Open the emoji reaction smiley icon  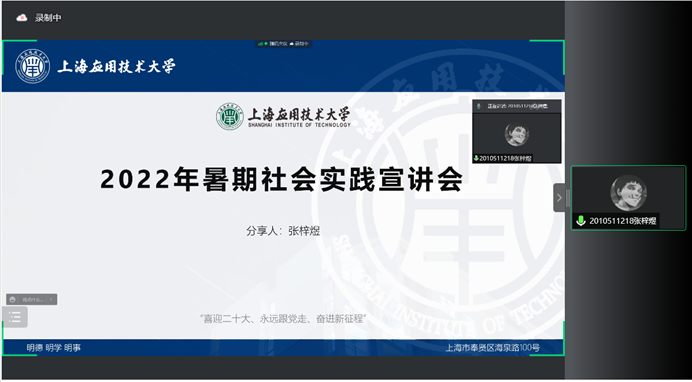tap(12, 300)
